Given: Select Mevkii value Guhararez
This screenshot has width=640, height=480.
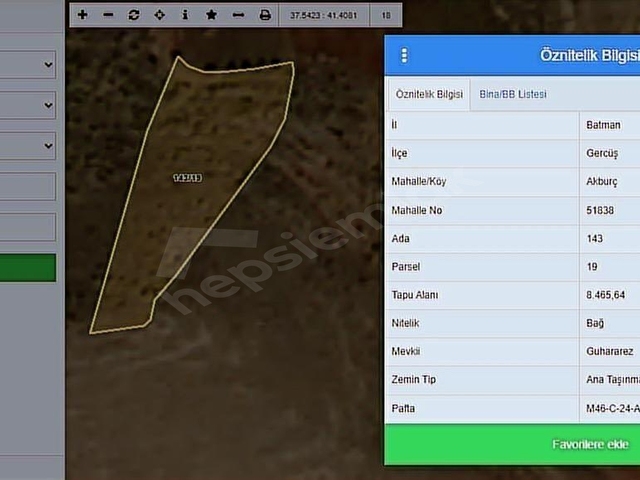Looking at the screenshot, I should (610, 351).
